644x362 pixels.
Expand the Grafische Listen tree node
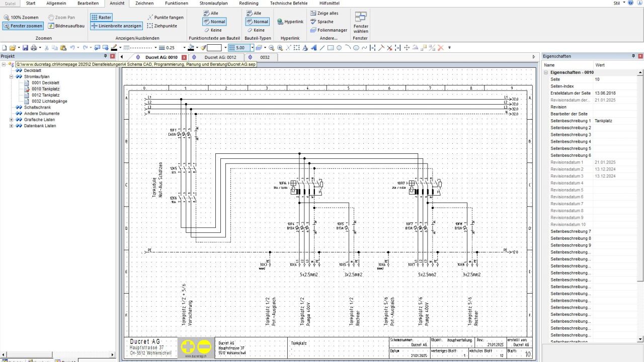tap(12, 120)
